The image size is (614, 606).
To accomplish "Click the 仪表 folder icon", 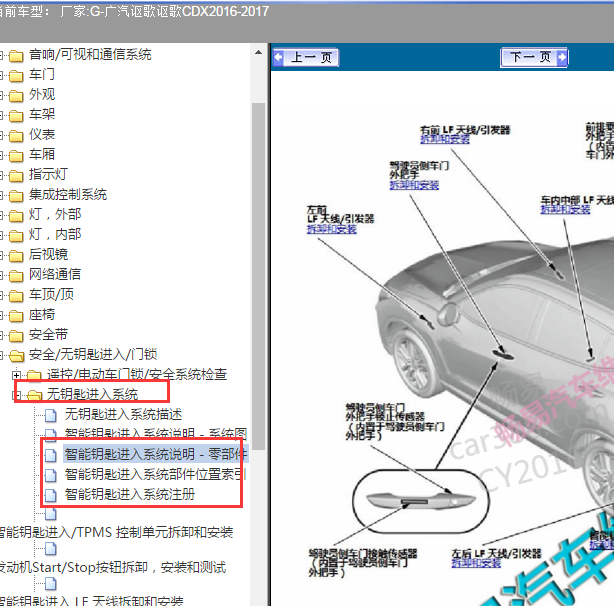I will [x=16, y=136].
